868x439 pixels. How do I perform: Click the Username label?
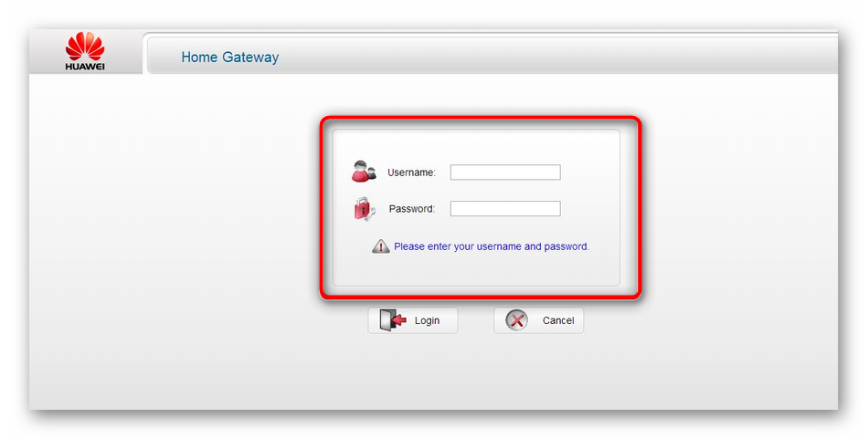[411, 172]
